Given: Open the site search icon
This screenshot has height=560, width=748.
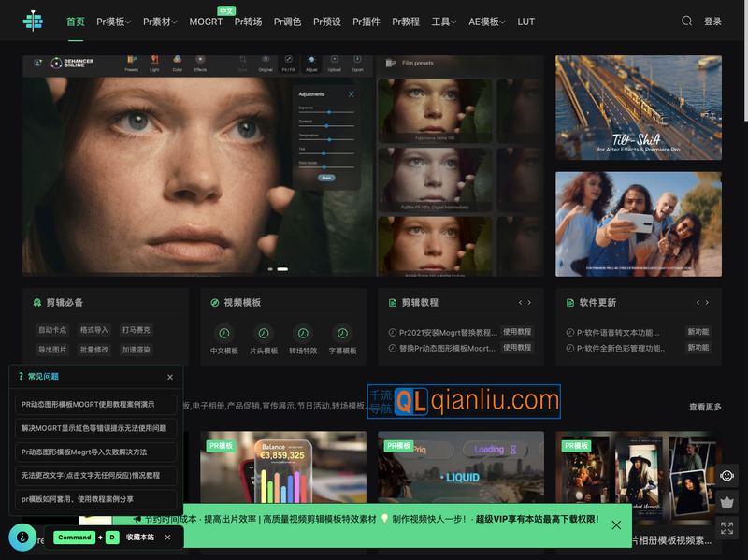Looking at the screenshot, I should tap(687, 21).
